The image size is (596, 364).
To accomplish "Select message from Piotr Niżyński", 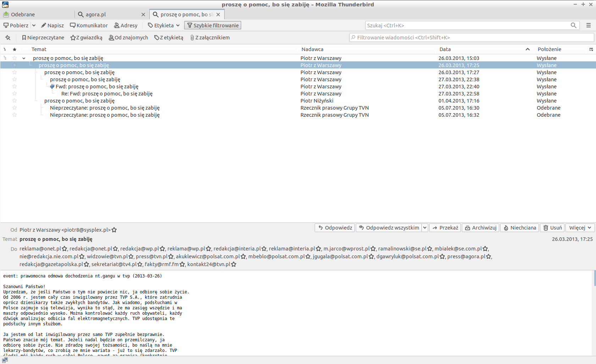I will 298,101.
